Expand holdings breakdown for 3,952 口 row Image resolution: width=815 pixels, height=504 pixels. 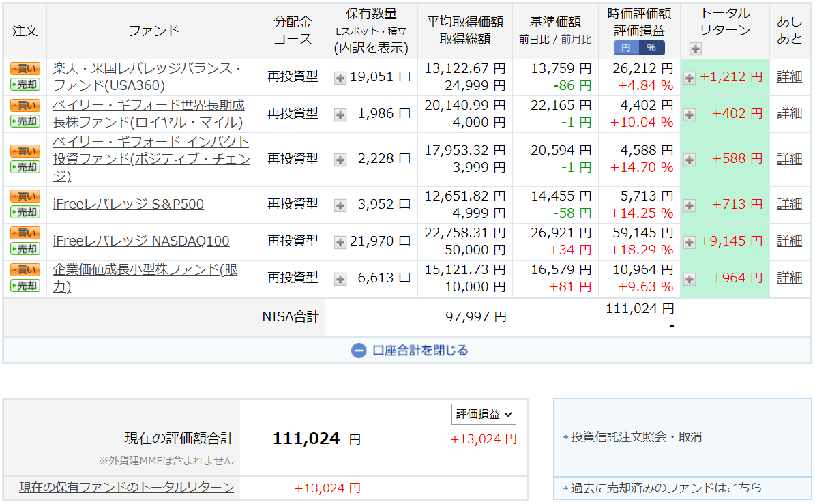click(340, 206)
